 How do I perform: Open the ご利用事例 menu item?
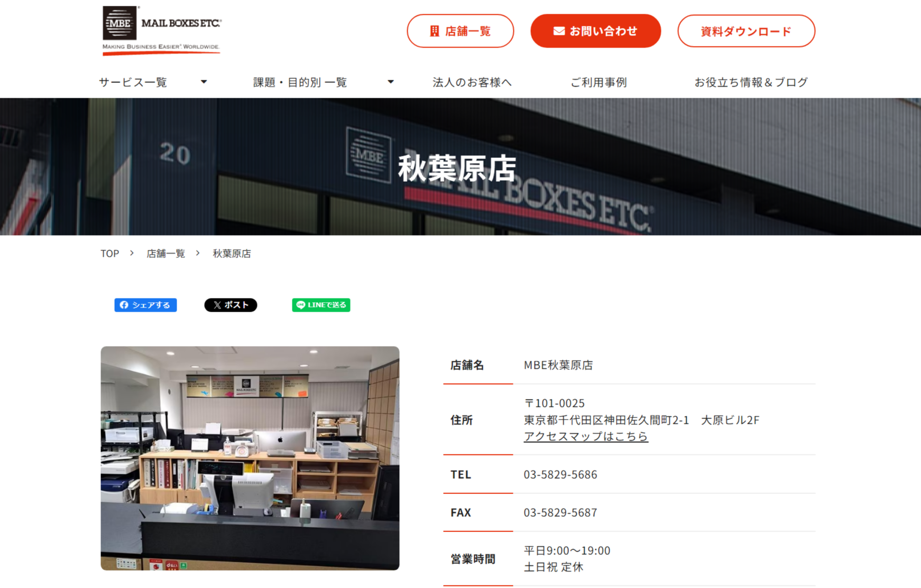598,82
